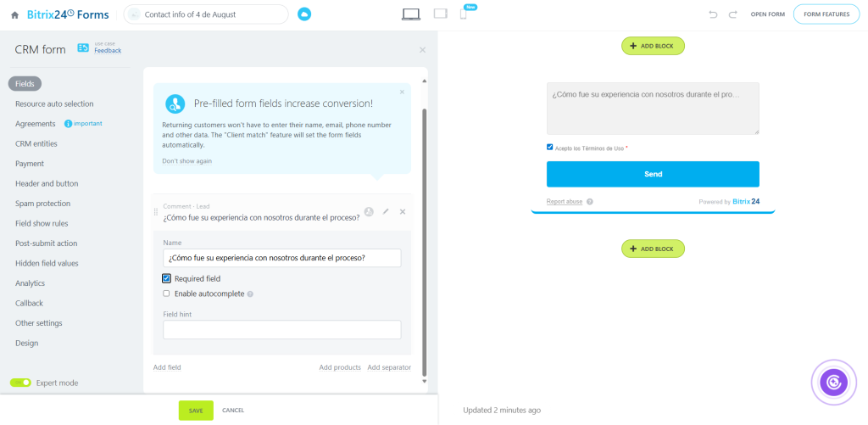
Task: Click the home icon beside Bitrix24 Forms
Action: (14, 14)
